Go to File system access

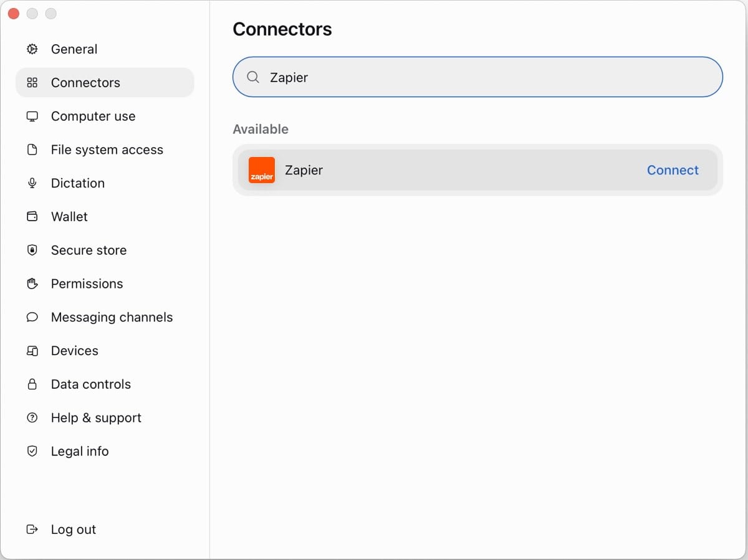[105, 150]
